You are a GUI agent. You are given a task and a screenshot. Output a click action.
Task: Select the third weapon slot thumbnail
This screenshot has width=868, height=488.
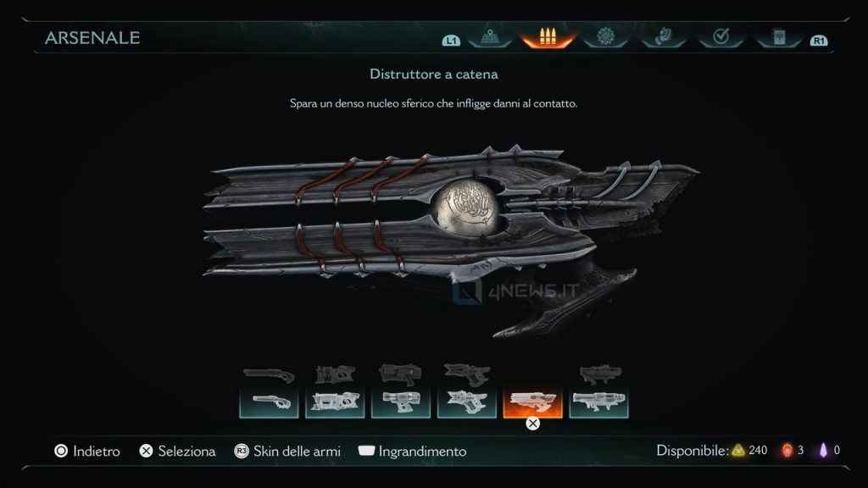(x=401, y=402)
